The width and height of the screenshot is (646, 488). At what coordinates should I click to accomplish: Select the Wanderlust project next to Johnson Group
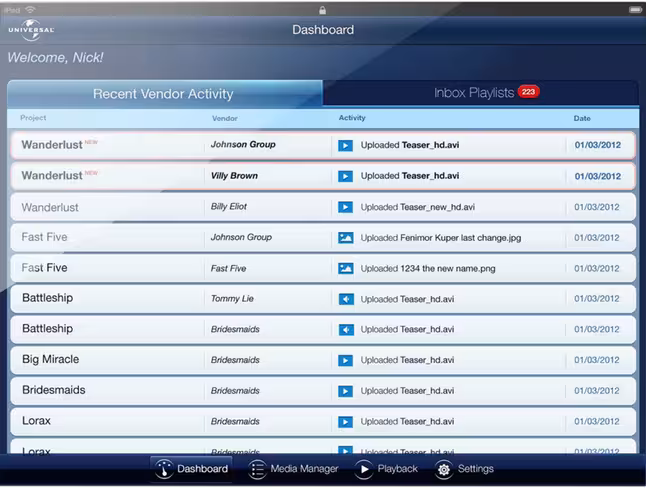(52, 145)
